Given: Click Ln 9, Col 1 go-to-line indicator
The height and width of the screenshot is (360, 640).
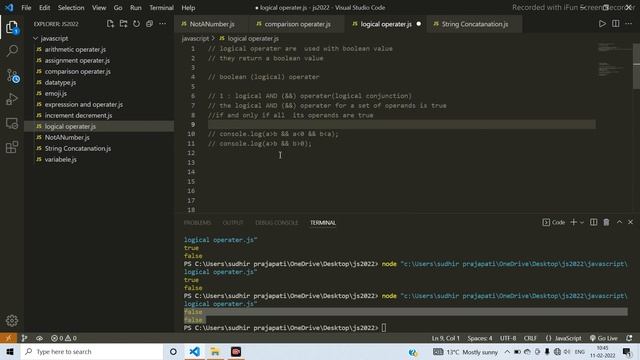Looking at the screenshot, I should coord(446,338).
